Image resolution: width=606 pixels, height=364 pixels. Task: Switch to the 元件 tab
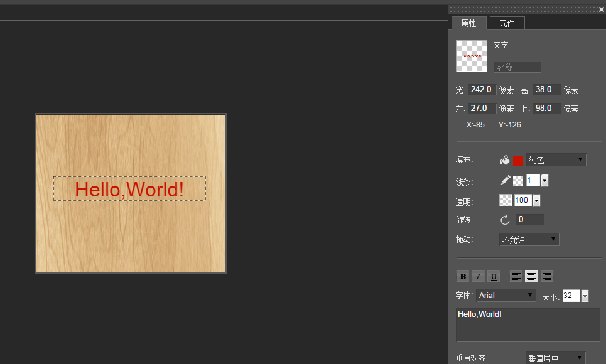click(507, 23)
